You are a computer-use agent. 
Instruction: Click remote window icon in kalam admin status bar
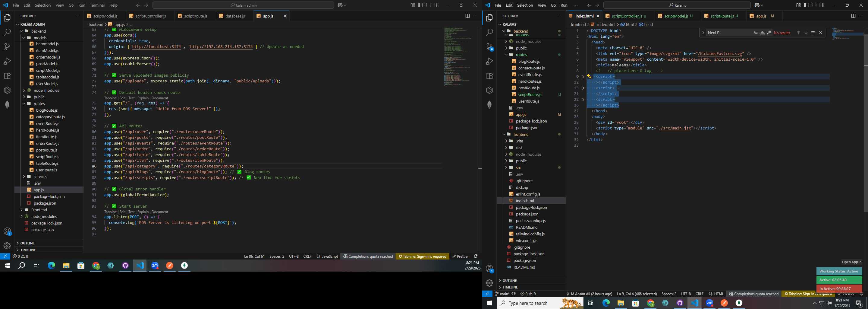pyautogui.click(x=5, y=256)
